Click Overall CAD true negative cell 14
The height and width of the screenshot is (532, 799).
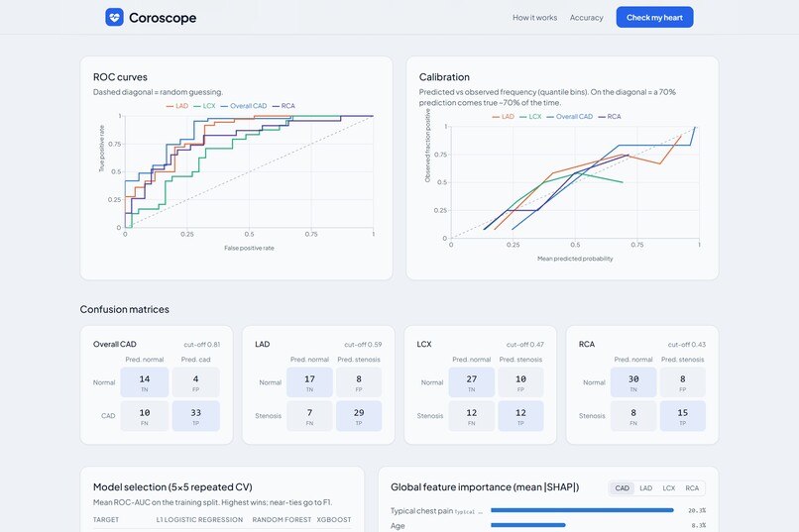coord(144,382)
